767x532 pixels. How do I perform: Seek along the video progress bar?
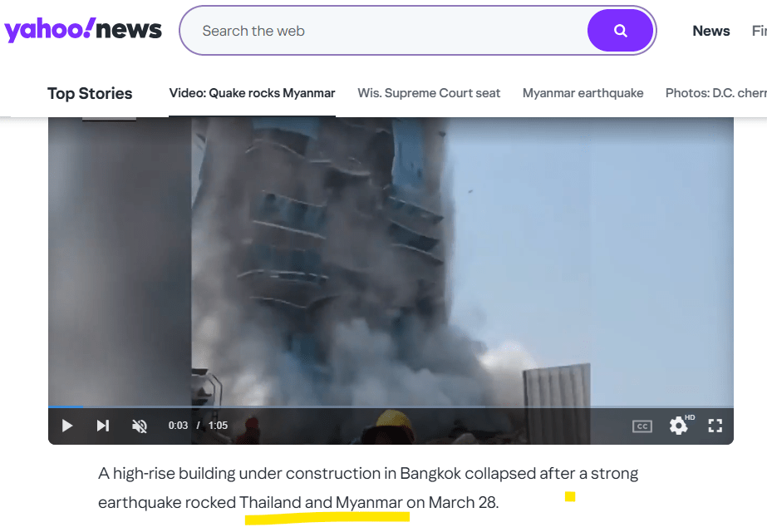tap(391, 406)
